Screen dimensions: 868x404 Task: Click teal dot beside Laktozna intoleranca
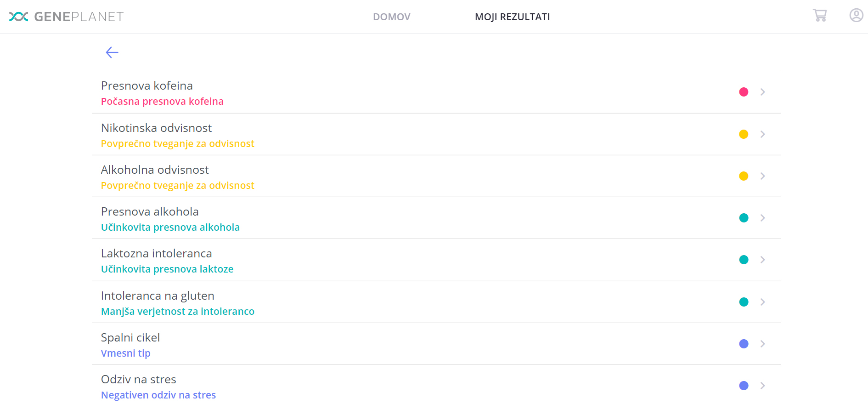[744, 260]
